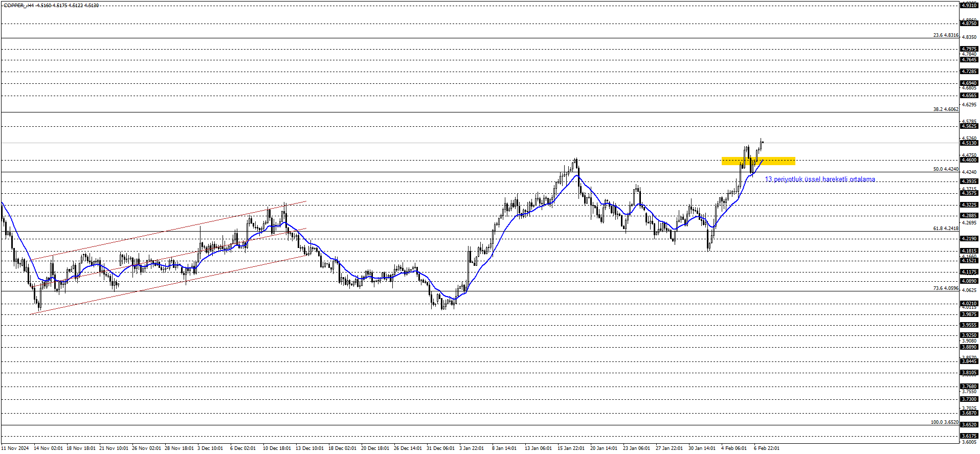Click the 3.7680 price level tag
This screenshot has height=454, width=980.
tap(969, 387)
